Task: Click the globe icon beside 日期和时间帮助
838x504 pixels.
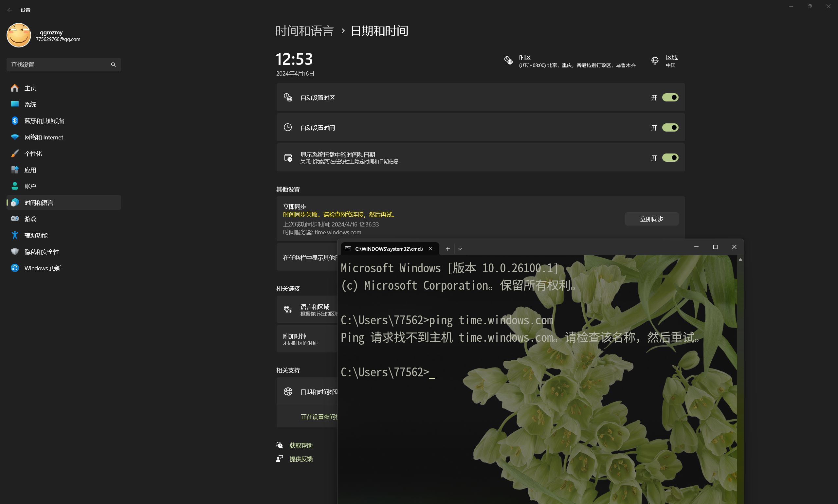Action: pos(288,392)
